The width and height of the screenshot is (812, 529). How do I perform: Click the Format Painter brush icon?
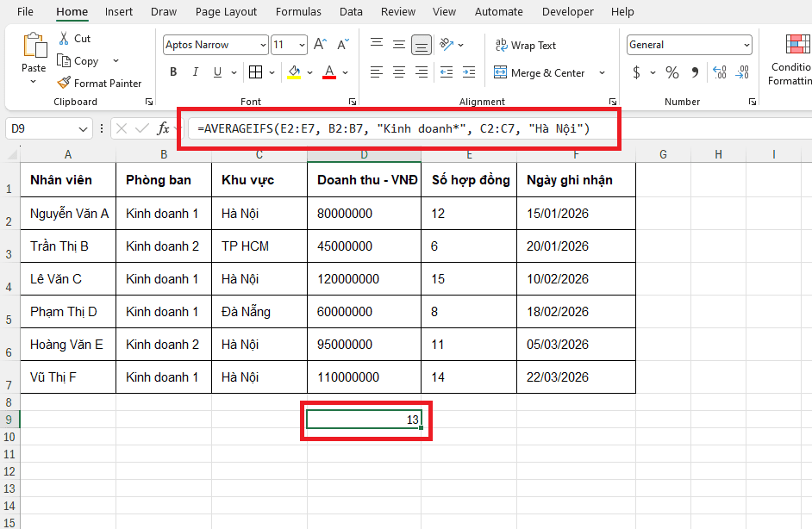pos(64,83)
